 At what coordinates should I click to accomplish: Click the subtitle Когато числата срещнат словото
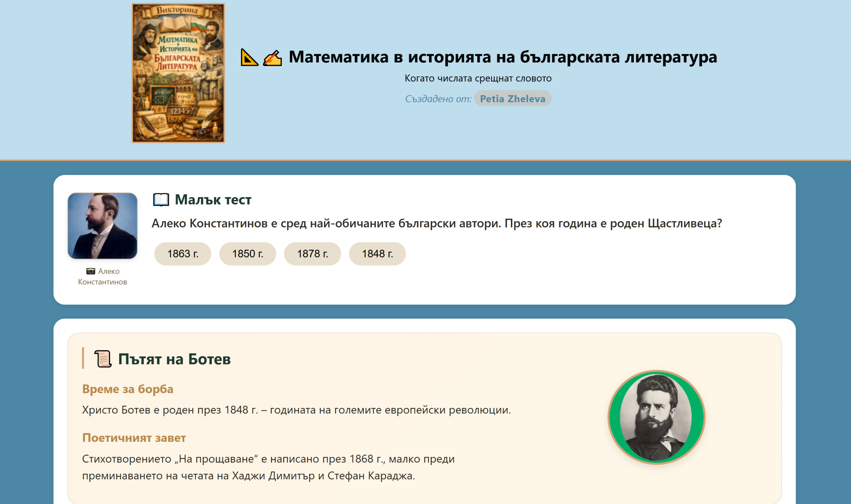[x=478, y=78]
